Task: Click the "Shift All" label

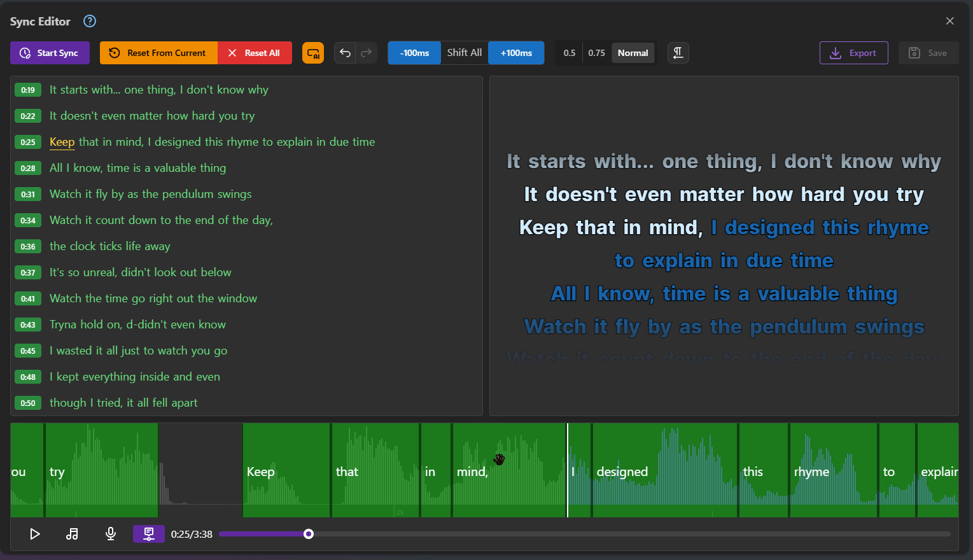Action: pos(465,53)
